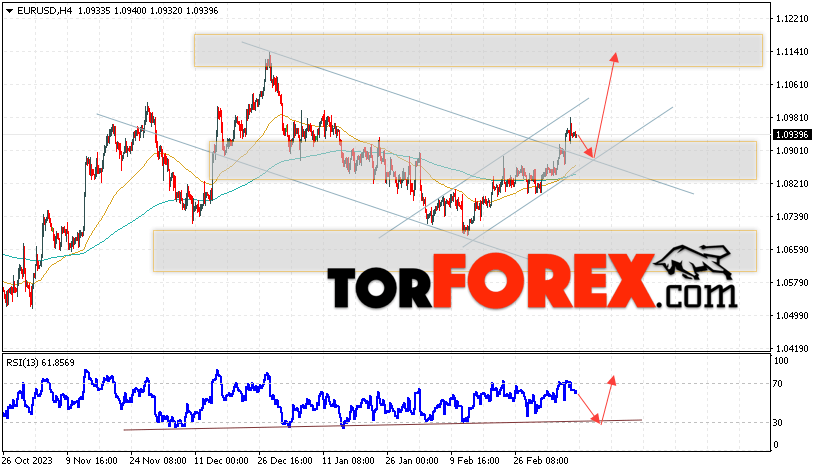
Task: Click the 1.09010 price scale label
Action: point(792,151)
